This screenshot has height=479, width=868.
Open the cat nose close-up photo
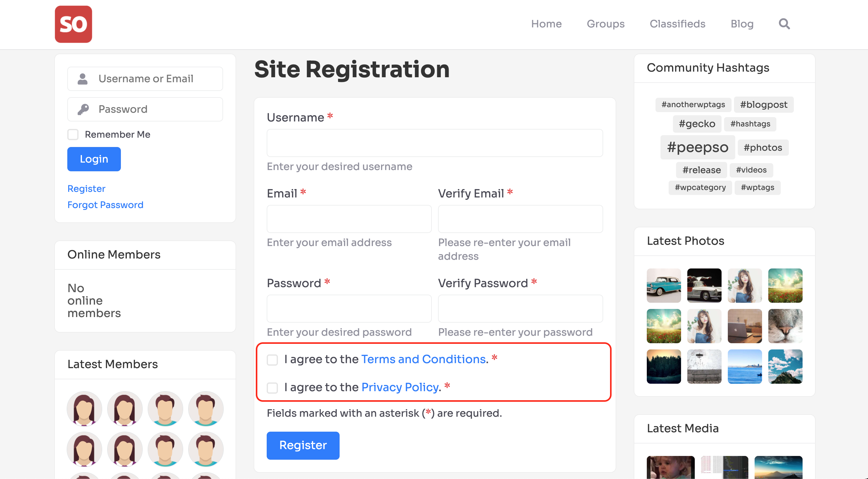(x=785, y=326)
